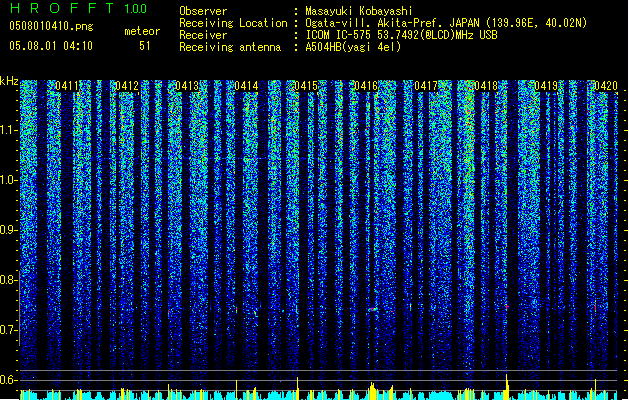This screenshot has width=629, height=400.
Task: Click the 0417 time marker
Action: coord(426,86)
